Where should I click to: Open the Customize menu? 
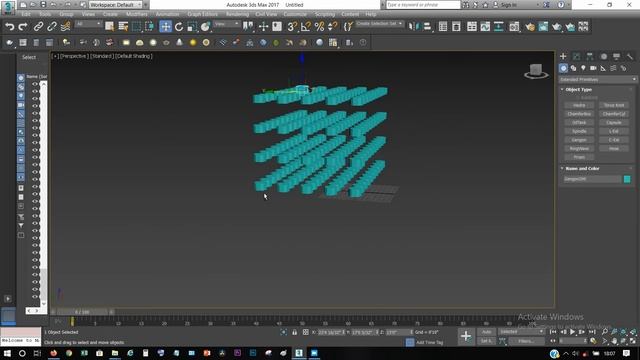click(x=295, y=14)
